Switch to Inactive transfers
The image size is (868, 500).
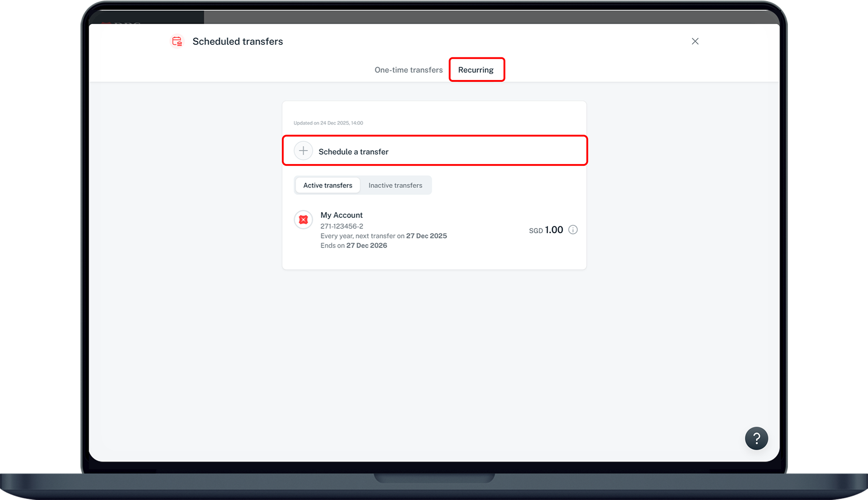tap(395, 185)
